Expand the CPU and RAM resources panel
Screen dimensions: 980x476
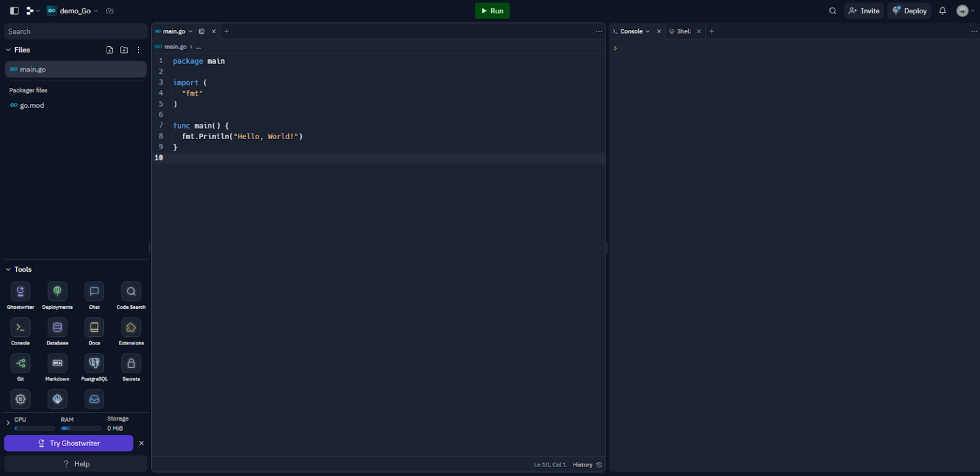[x=8, y=423]
